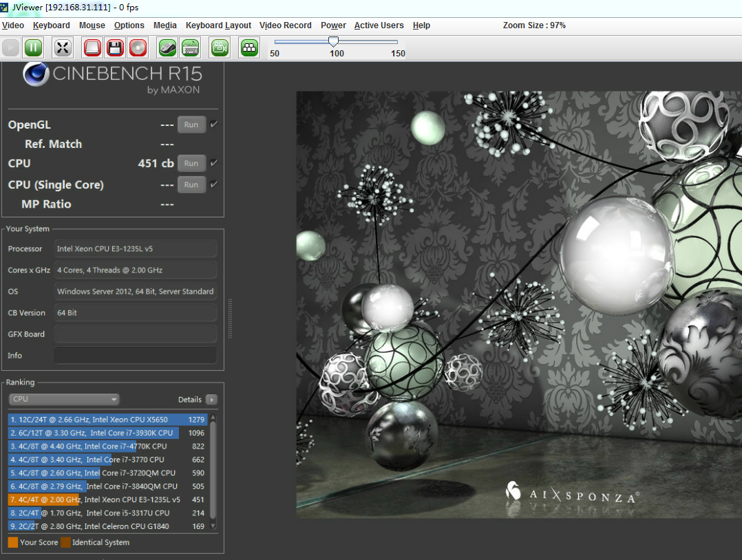Switch to full screen view
The height and width of the screenshot is (560, 742).
point(63,47)
